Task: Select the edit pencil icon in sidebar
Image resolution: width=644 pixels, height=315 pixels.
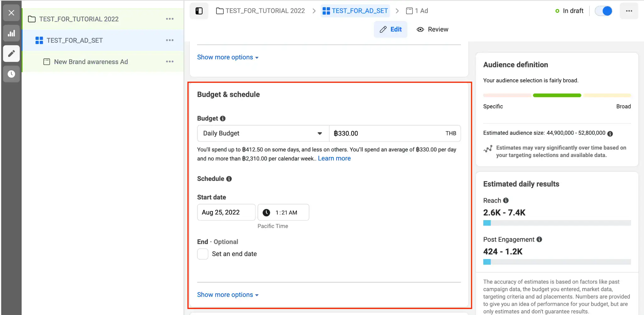Action: pyautogui.click(x=11, y=54)
